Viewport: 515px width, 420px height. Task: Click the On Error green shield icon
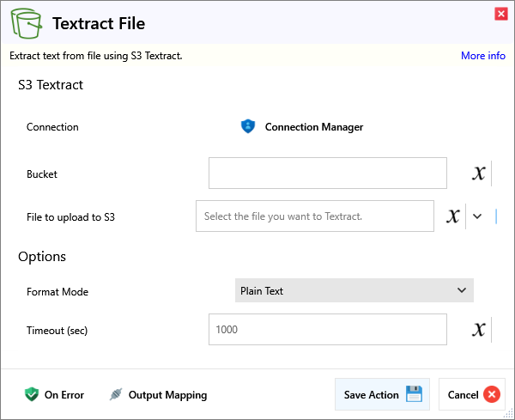point(32,395)
